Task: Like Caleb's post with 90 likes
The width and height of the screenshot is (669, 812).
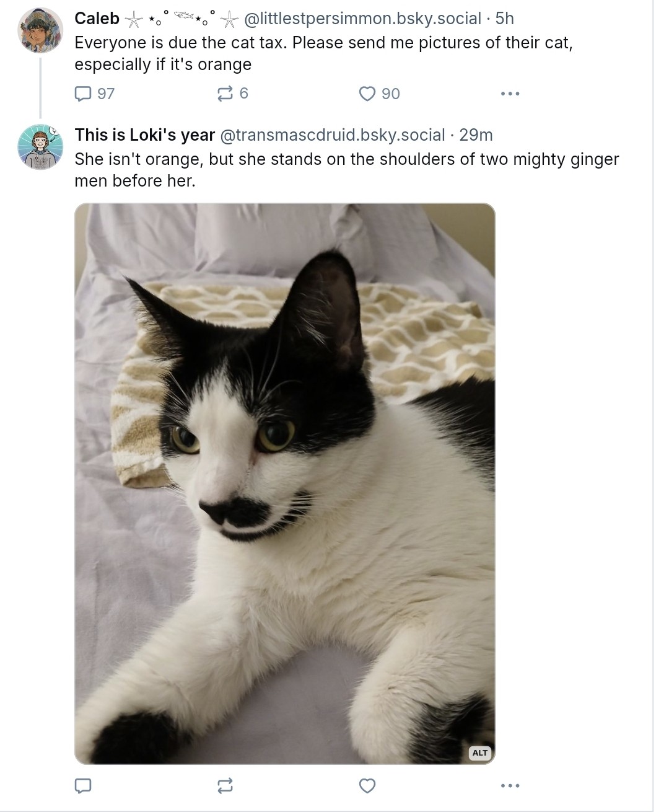Action: click(x=367, y=94)
